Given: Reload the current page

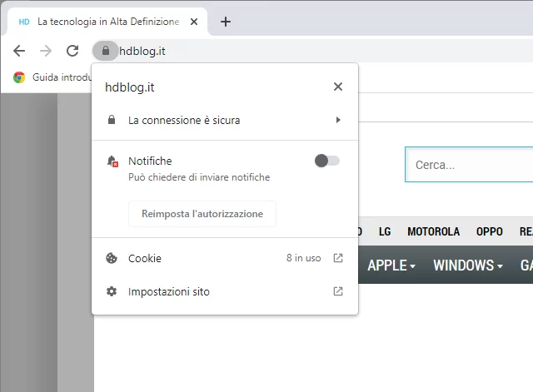Looking at the screenshot, I should (72, 51).
